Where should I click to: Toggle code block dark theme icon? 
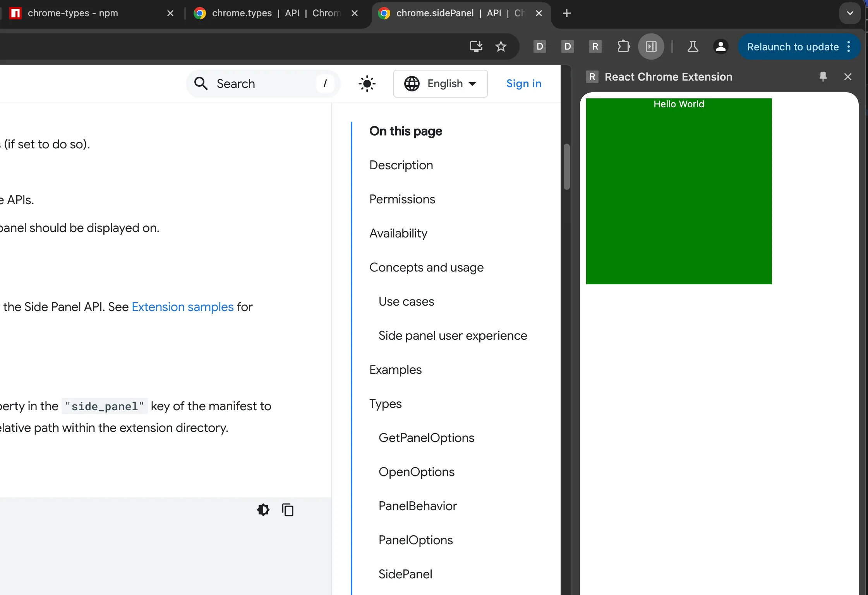(263, 510)
